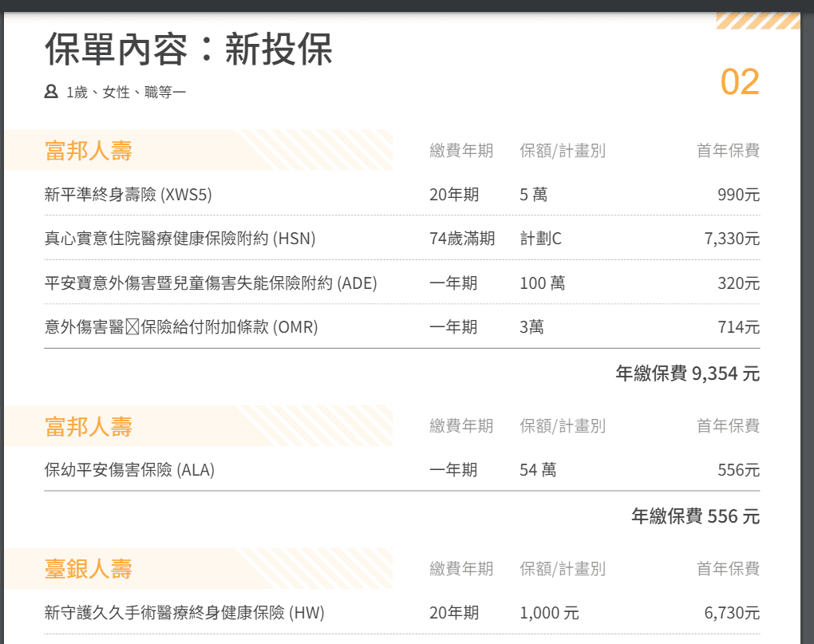Viewport: 814px width, 644px height.
Task: Select the 5 萬 coverage amount
Action: pos(534,195)
